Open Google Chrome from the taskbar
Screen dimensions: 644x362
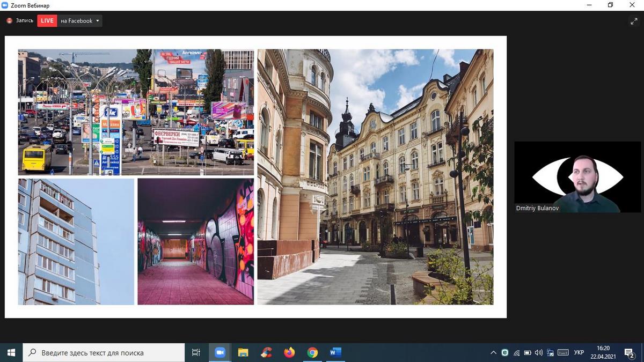tap(312, 352)
